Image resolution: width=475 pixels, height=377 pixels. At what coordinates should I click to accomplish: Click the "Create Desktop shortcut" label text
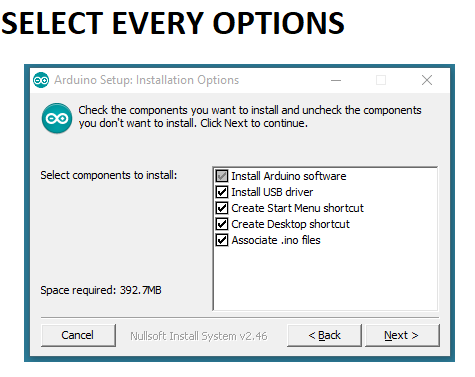coord(290,224)
